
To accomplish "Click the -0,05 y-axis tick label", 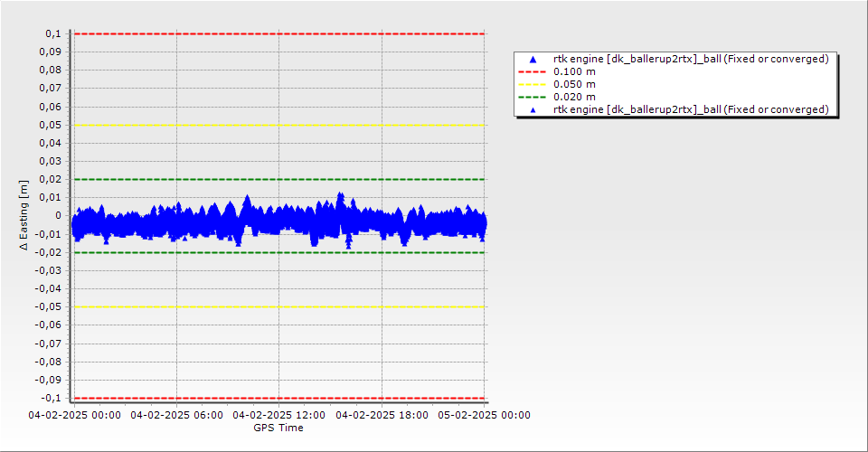I will click(x=48, y=307).
